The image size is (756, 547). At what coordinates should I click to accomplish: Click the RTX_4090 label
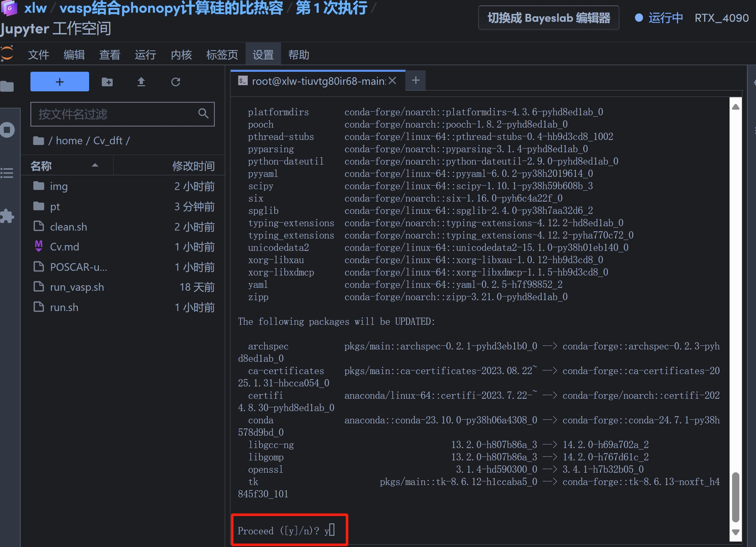(x=722, y=18)
